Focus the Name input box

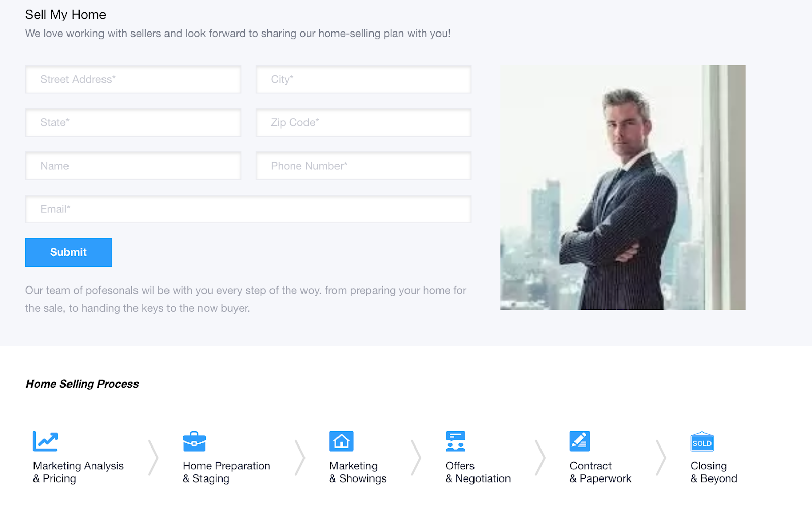[x=133, y=166]
